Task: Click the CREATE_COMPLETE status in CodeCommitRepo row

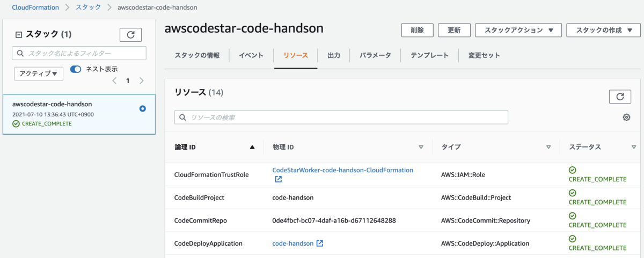Action: pos(597,225)
